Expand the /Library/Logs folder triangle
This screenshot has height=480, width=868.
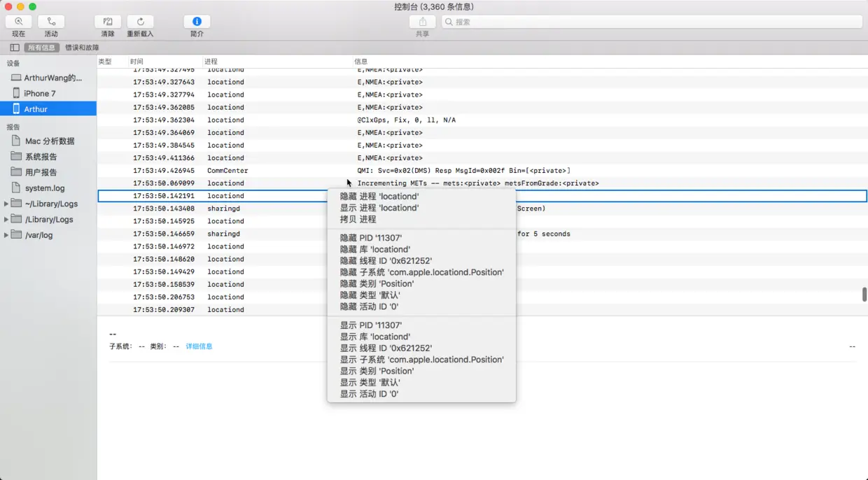(6, 219)
